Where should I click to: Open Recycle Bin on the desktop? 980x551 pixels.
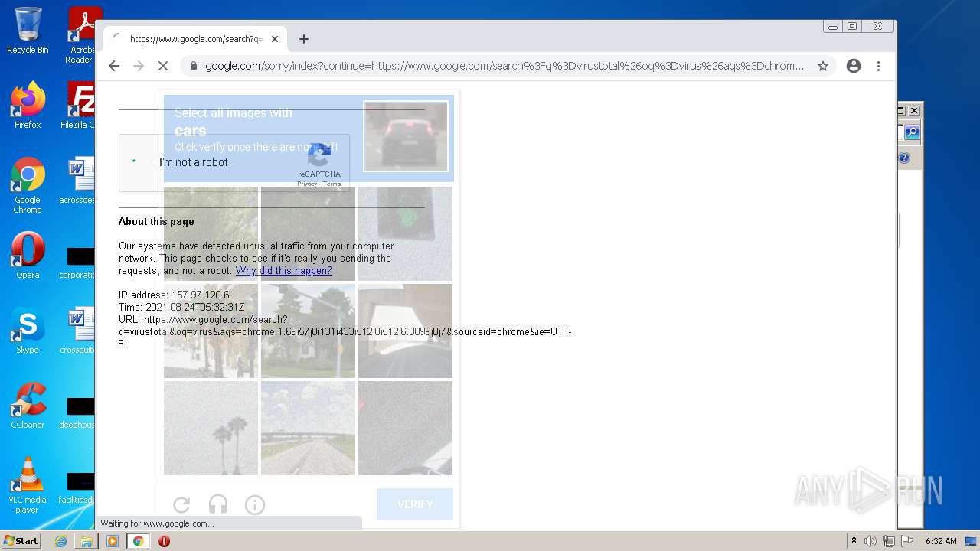click(28, 31)
